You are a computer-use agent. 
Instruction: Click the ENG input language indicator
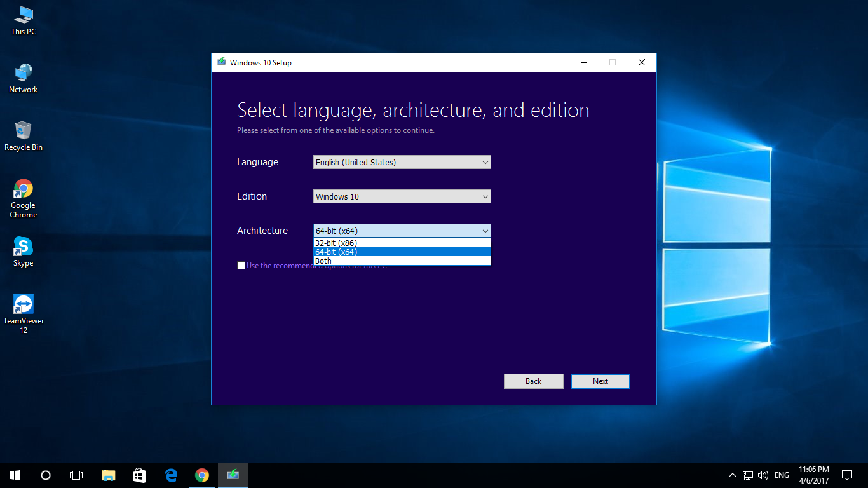click(782, 475)
